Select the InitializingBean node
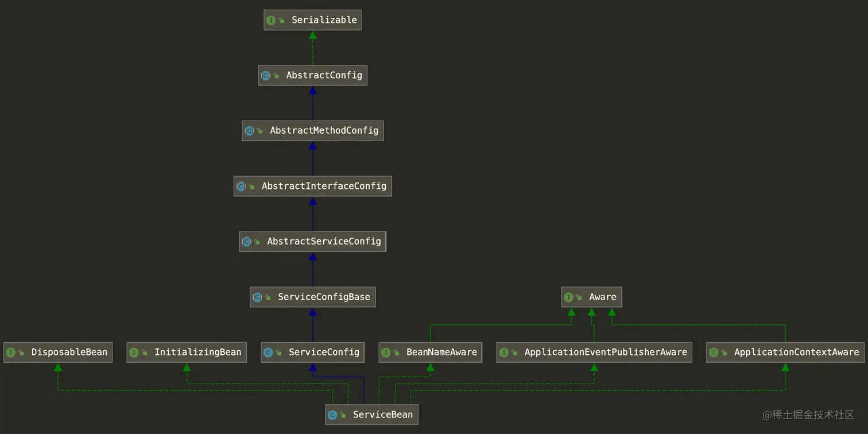Viewport: 868px width, 434px height. pos(186,352)
